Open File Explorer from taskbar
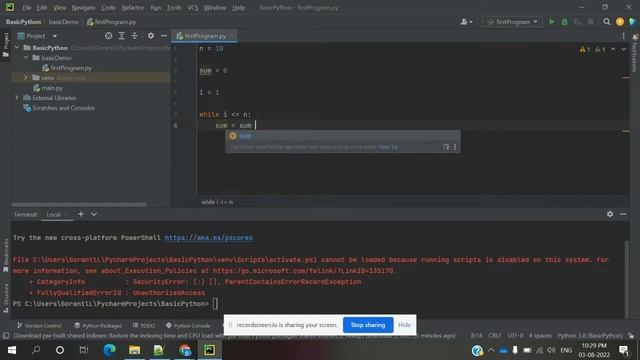This screenshot has width=640, height=360. point(134,350)
